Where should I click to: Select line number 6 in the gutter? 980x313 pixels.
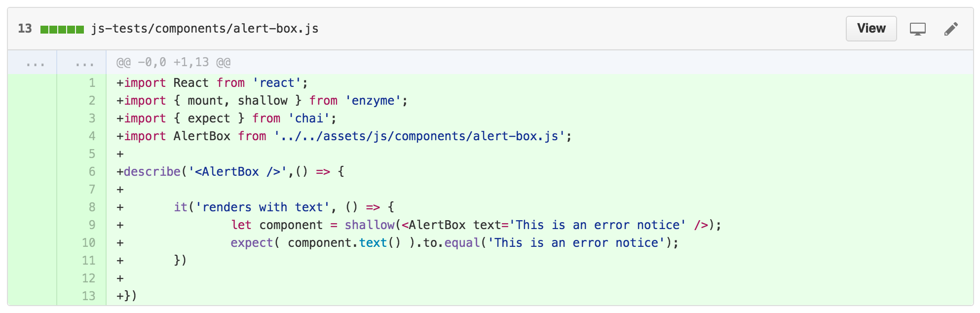click(x=92, y=172)
